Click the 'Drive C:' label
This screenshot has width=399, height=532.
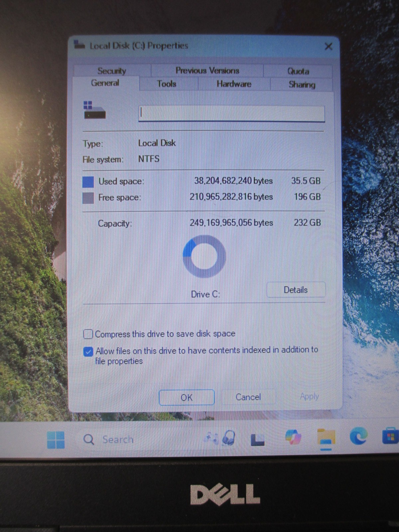tap(205, 294)
